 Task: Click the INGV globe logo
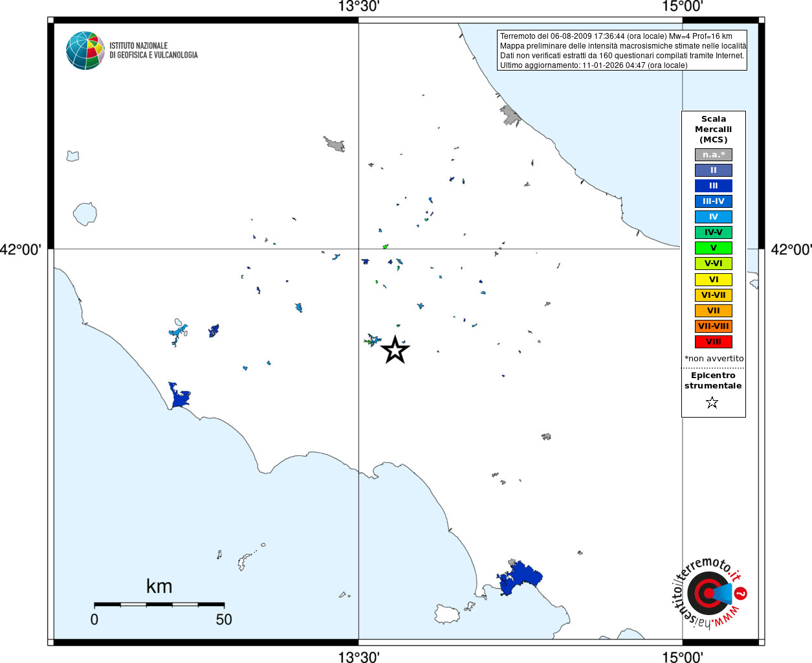[x=85, y=51]
